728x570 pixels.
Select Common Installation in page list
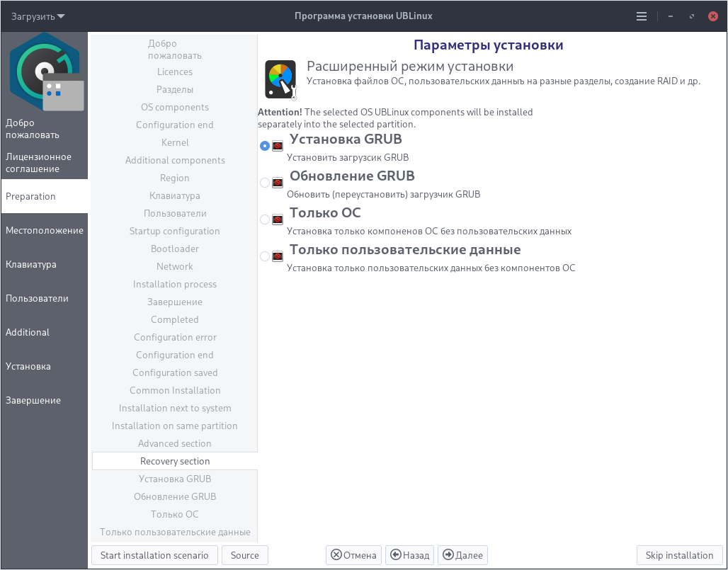point(175,390)
